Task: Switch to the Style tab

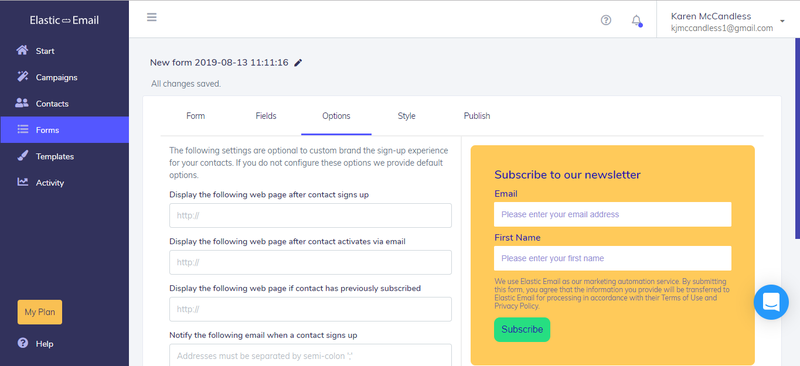Action: click(407, 116)
